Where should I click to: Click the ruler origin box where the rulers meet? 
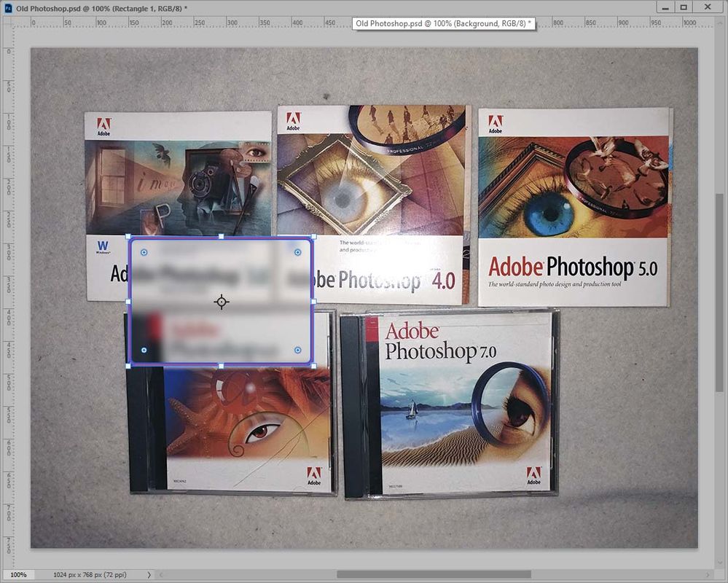tap(8, 22)
